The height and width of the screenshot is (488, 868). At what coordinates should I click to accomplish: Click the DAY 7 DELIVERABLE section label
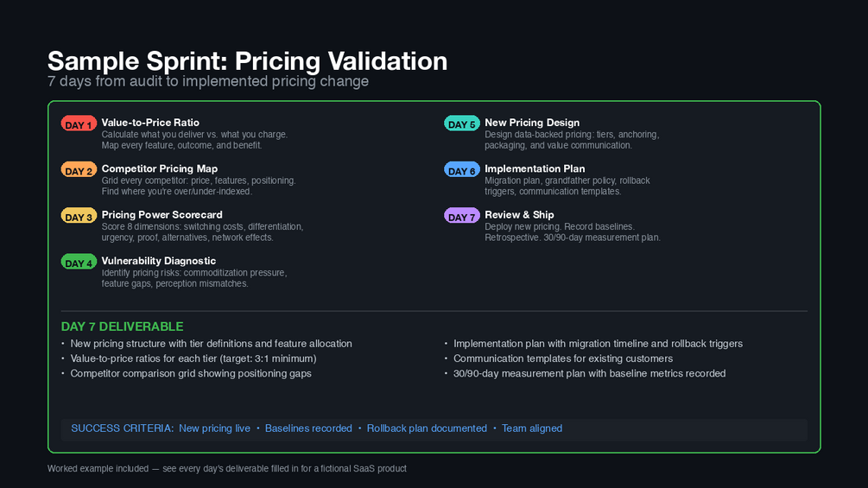click(122, 326)
